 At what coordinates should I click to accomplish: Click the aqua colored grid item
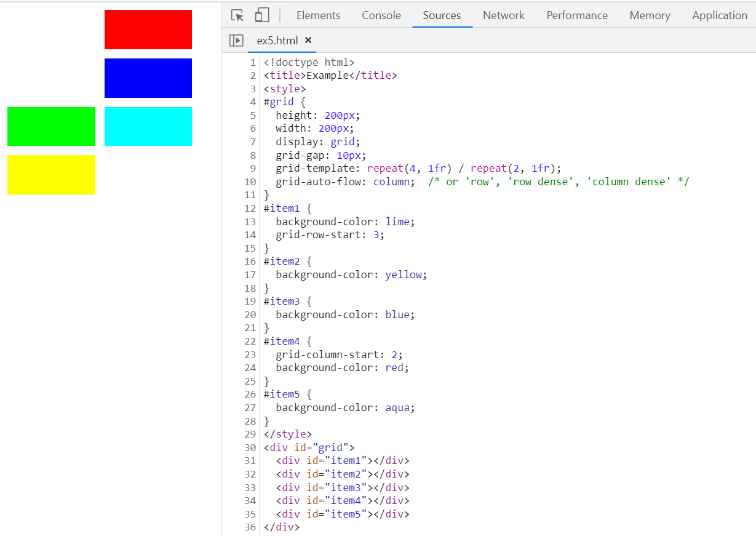coord(148,126)
